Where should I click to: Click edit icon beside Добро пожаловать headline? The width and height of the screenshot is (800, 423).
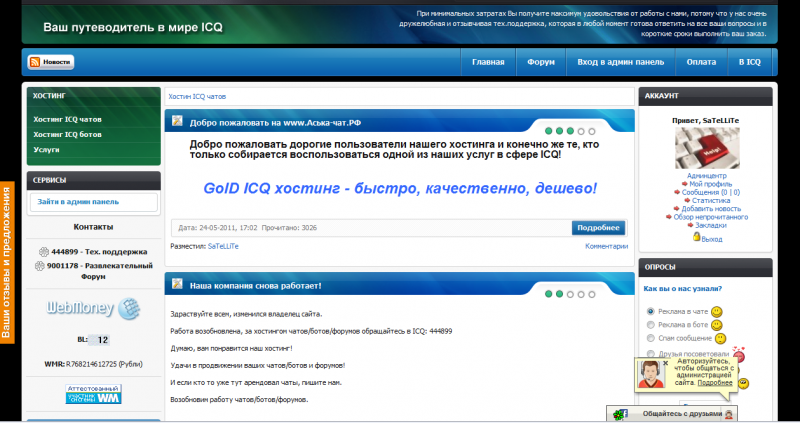pyautogui.click(x=177, y=121)
